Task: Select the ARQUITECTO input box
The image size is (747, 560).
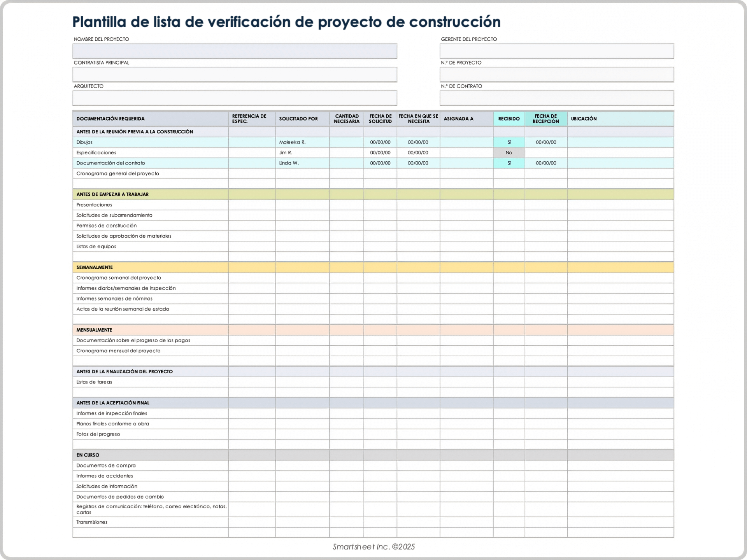Action: coord(234,98)
